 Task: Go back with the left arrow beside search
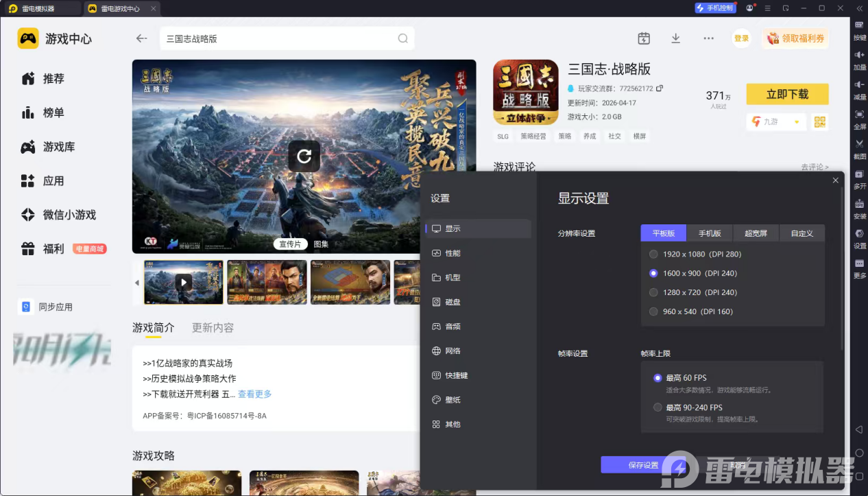click(x=142, y=38)
